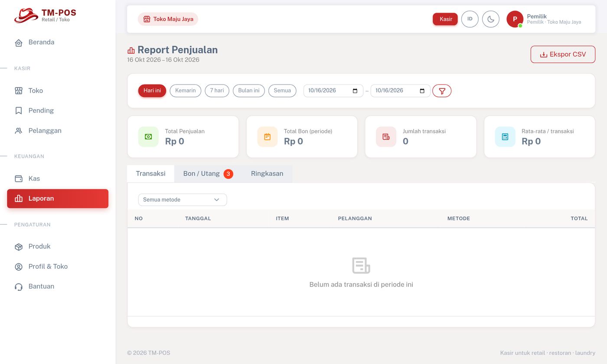Image resolution: width=607 pixels, height=364 pixels.
Task: Select the Kemarin period filter
Action: (x=185, y=91)
